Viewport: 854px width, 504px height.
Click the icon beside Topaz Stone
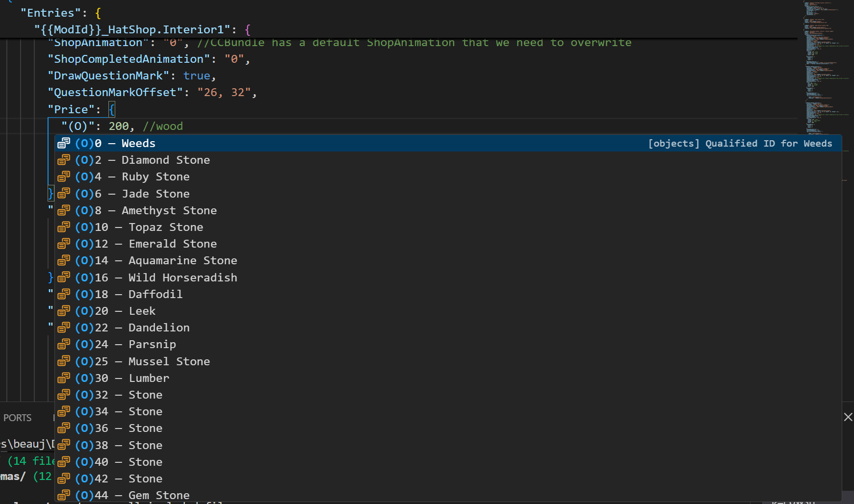[64, 227]
